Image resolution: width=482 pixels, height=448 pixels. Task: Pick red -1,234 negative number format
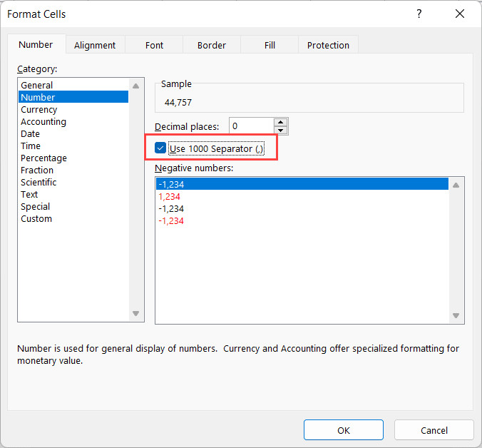(171, 221)
